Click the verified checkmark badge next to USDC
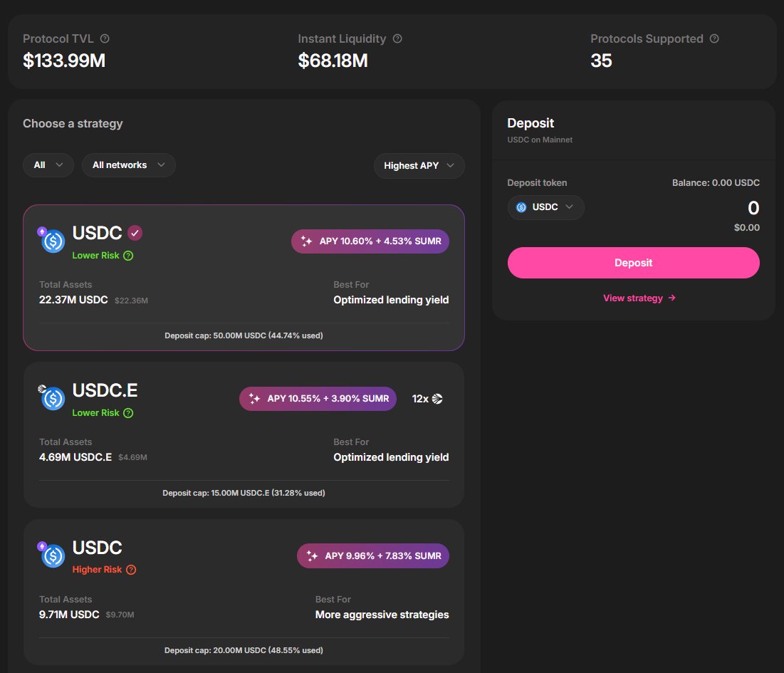This screenshot has height=673, width=784. (x=135, y=233)
